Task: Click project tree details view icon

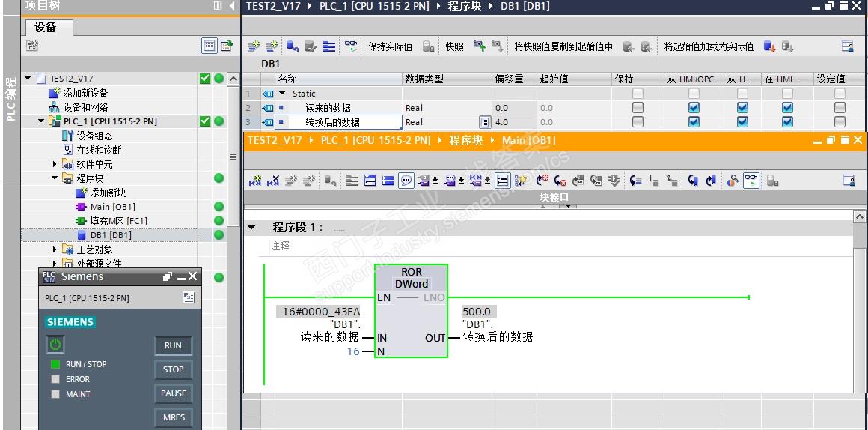Action: point(210,46)
